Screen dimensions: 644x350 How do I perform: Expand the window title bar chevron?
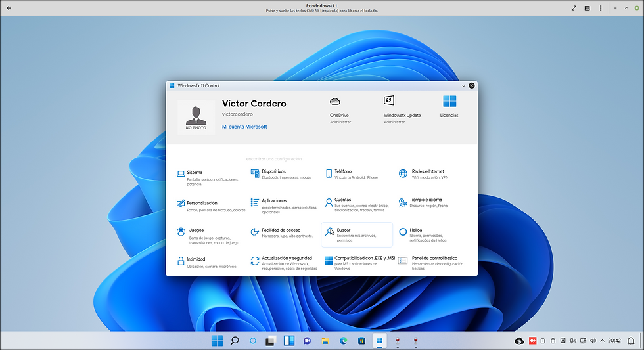[x=463, y=86]
